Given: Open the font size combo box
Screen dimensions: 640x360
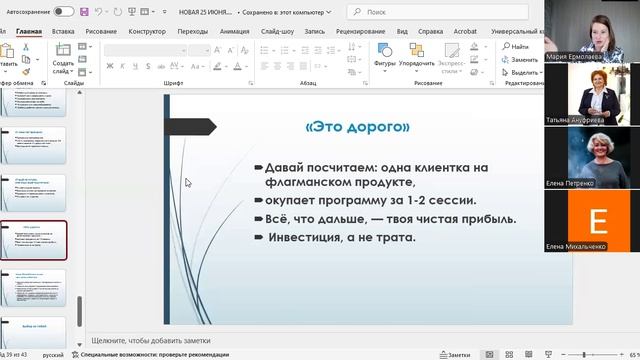Looking at the screenshot, I should click(200, 50).
